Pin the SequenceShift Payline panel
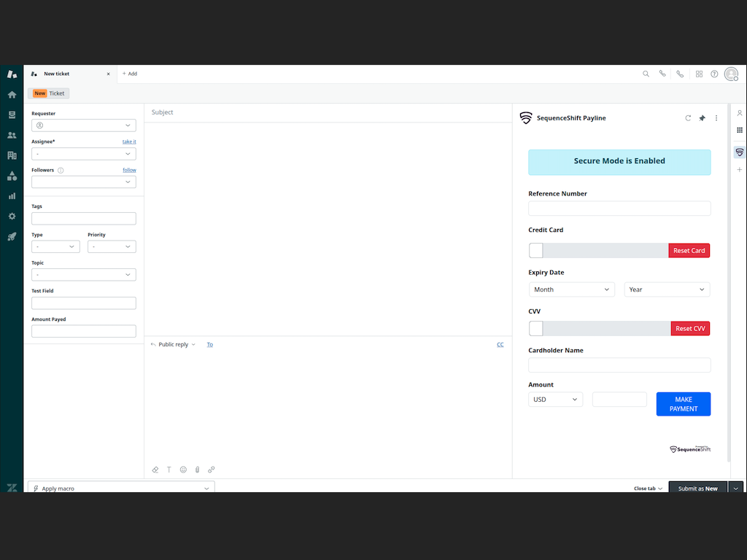747x560 pixels. (x=702, y=117)
